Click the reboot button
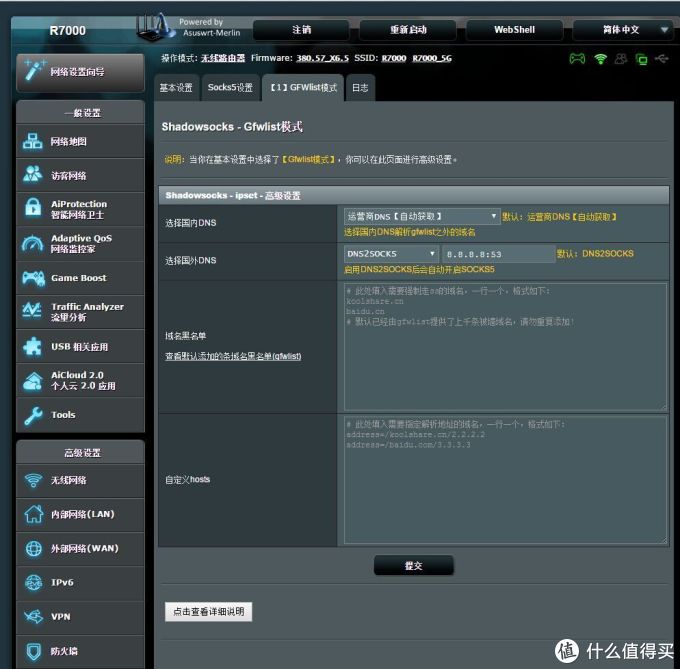Screen dimensions: 680x669 pos(408,29)
